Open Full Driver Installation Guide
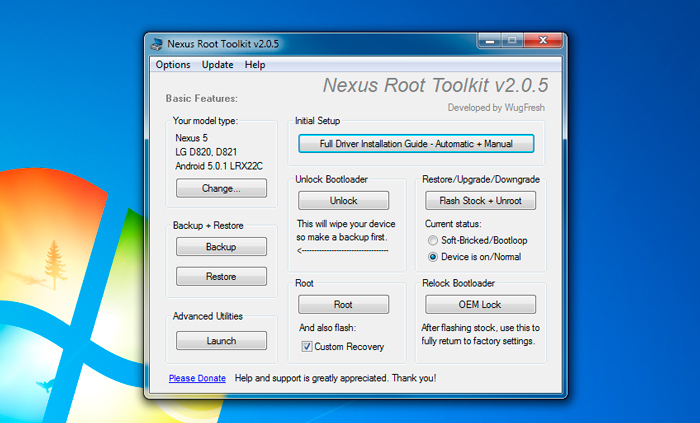 tap(416, 144)
